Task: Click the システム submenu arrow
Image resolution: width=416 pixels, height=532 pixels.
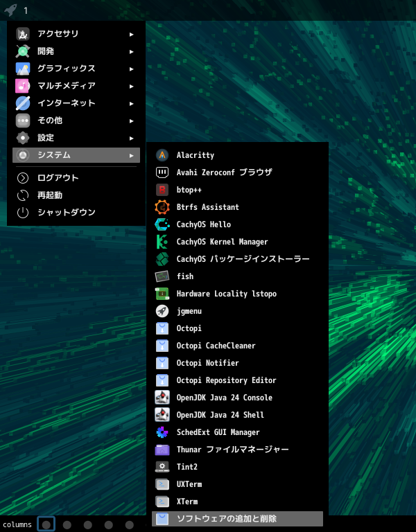Action: coord(132,155)
